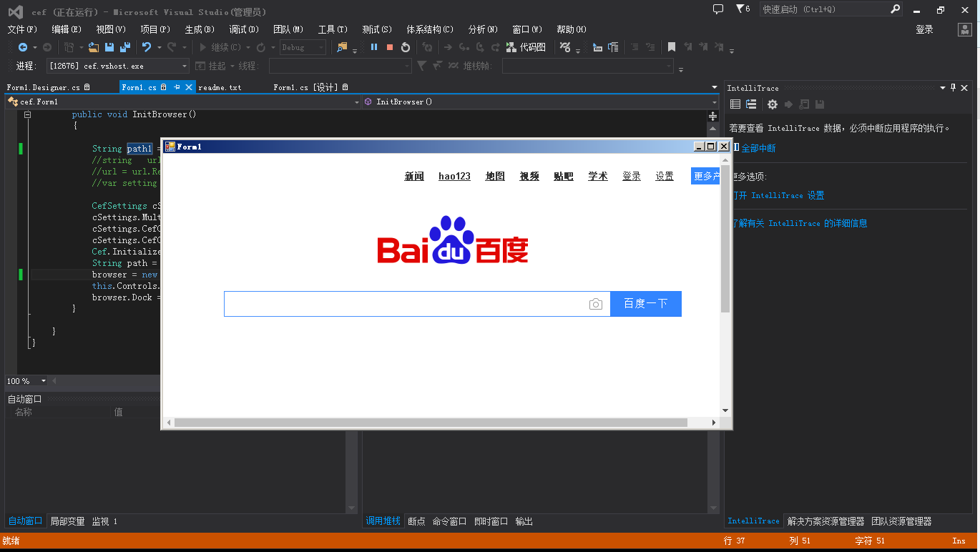Image resolution: width=980 pixels, height=552 pixels.
Task: Open the document tab list dropdown arrow
Action: (x=715, y=87)
